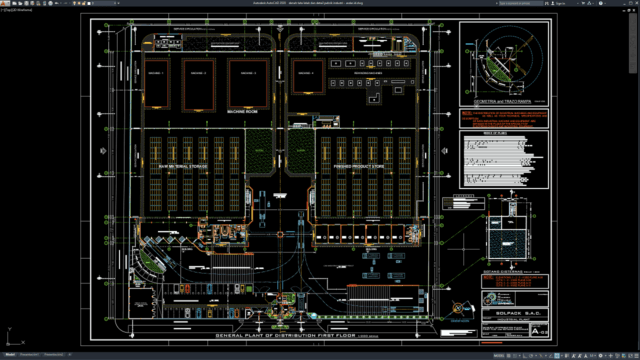Click the MODEL space button in status bar
The image size is (640, 360).
click(x=499, y=356)
